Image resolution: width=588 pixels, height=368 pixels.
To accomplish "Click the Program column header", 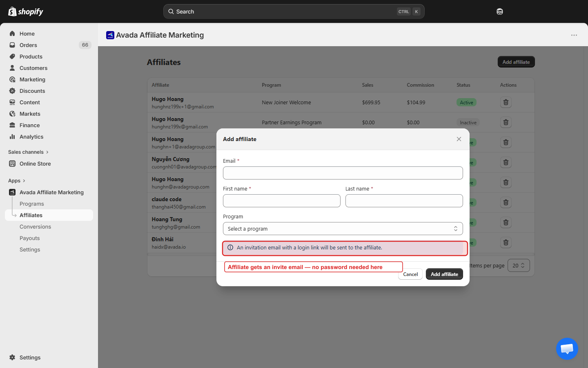I will [272, 85].
